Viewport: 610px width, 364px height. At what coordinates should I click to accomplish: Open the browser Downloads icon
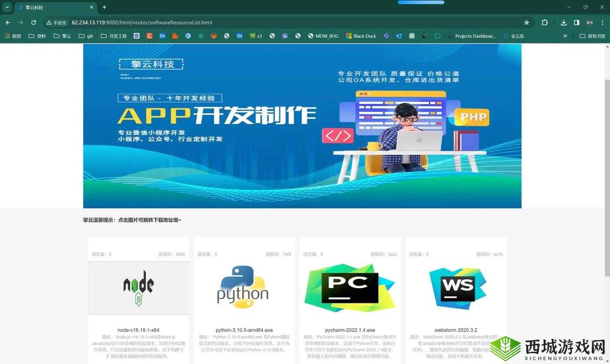pos(564,22)
